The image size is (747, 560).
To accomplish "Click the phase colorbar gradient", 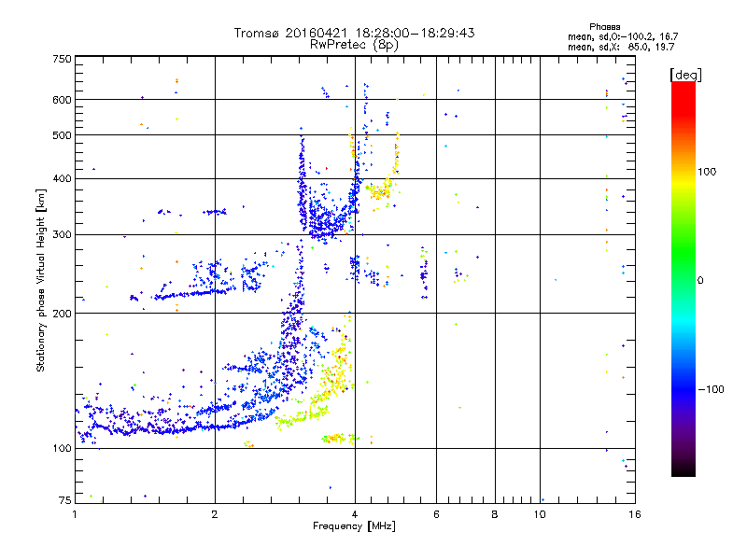I will tap(684, 278).
